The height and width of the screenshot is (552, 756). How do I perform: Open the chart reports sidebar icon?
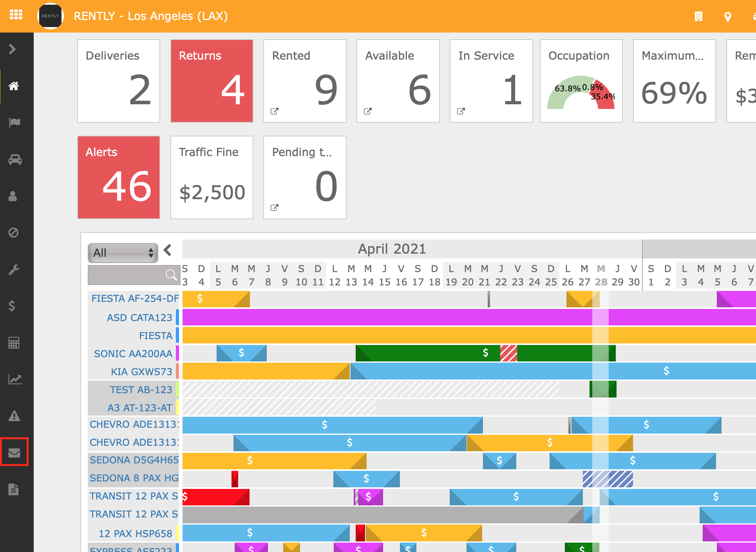click(x=15, y=379)
